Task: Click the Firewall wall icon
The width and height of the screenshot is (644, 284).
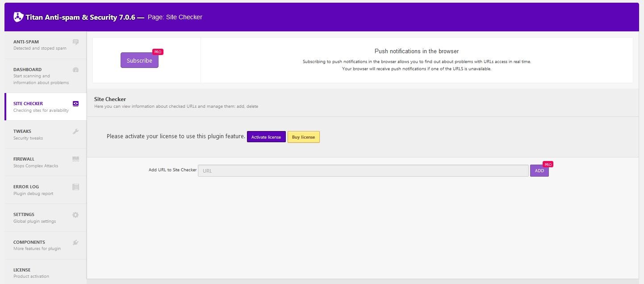Action: [75, 159]
